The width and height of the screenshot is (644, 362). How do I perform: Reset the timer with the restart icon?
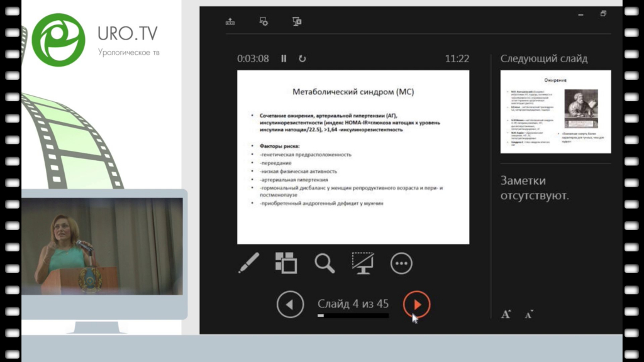tap(302, 58)
